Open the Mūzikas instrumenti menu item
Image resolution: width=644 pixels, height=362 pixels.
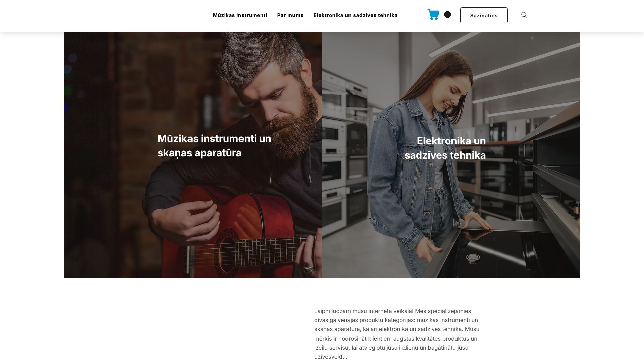click(240, 15)
